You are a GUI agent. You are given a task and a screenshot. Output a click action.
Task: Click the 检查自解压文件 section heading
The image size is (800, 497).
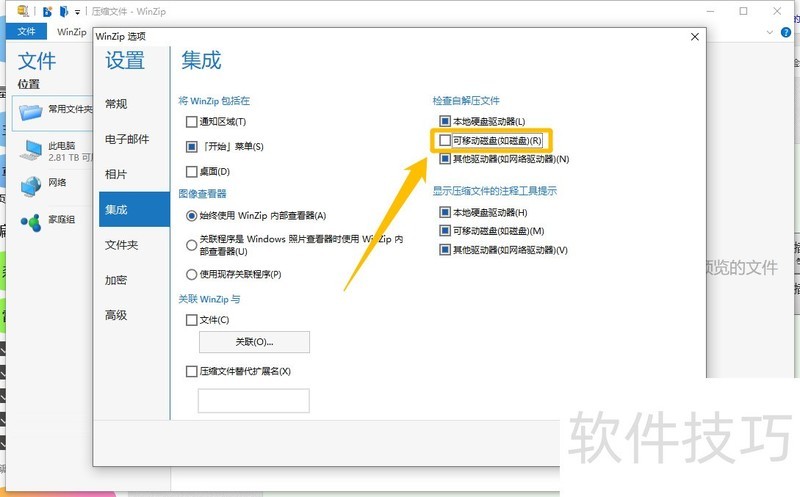pyautogui.click(x=466, y=101)
